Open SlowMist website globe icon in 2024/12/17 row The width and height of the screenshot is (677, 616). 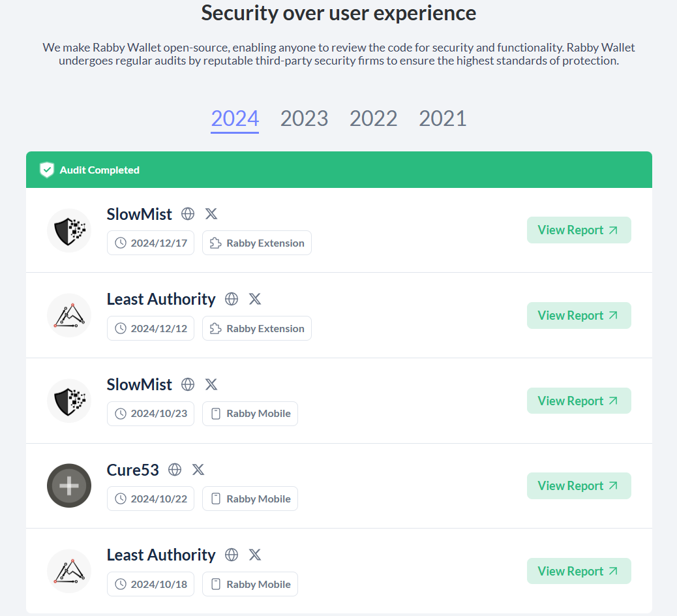coord(188,214)
